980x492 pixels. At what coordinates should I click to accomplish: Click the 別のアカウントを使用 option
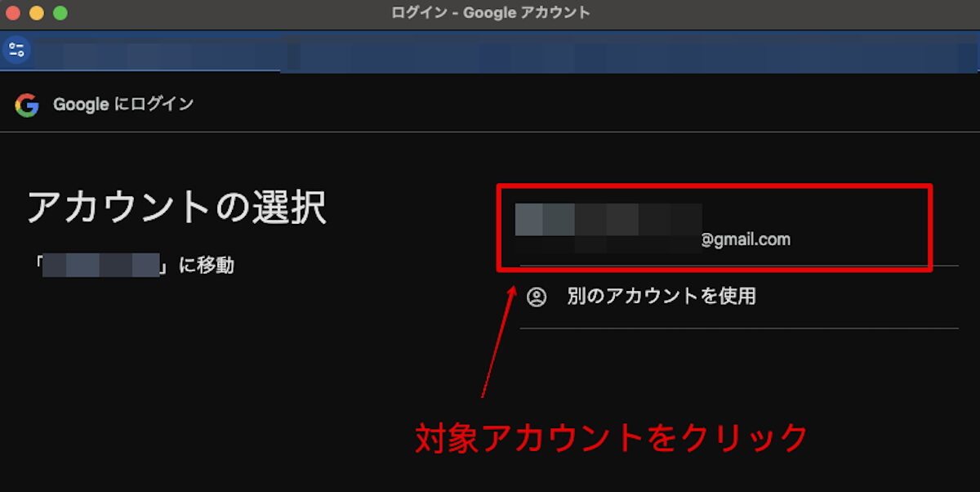coord(661,297)
